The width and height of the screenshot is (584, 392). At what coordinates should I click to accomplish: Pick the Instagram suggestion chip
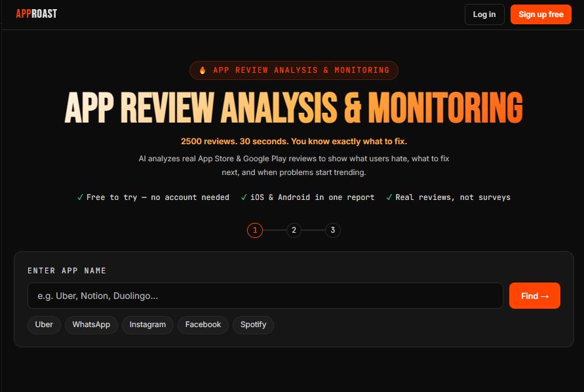(x=147, y=325)
